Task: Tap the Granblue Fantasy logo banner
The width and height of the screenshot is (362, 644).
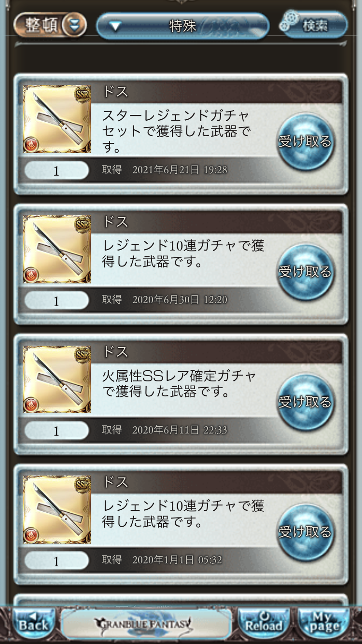Action: [146, 624]
